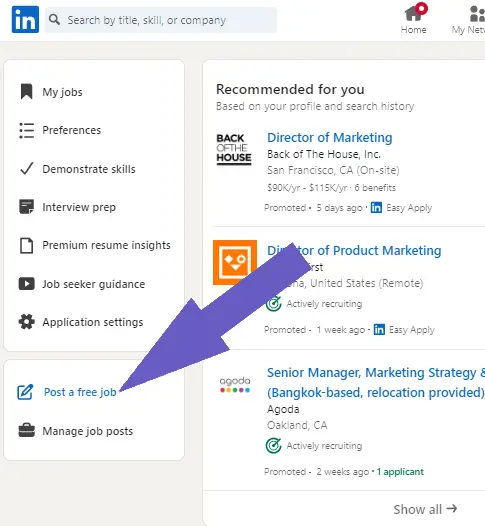Click Actively recruiting target icon on Agoda job

[x=274, y=446]
